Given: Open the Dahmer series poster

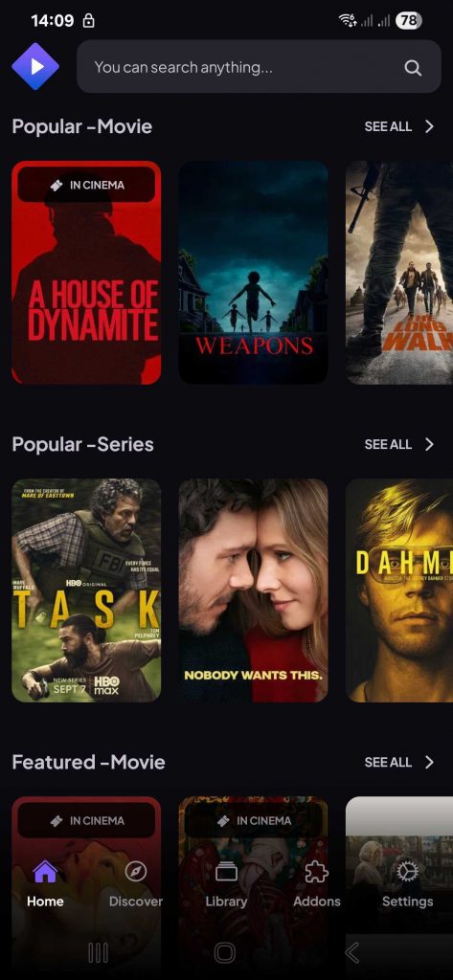Looking at the screenshot, I should point(399,590).
